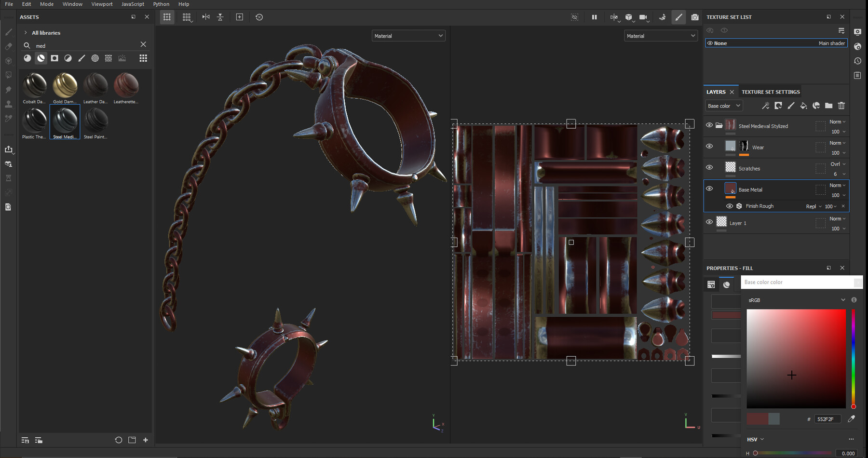The height and width of the screenshot is (458, 868).
Task: Filter assets by alphas checker icon
Action: coord(95,58)
